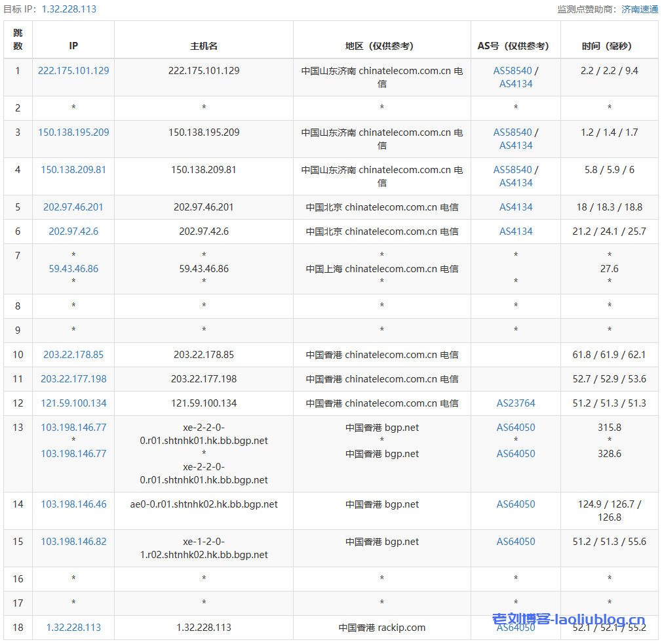Screen dimensions: 662x644
Task: Click the 时间（毫秒） column header
Action: (x=609, y=46)
